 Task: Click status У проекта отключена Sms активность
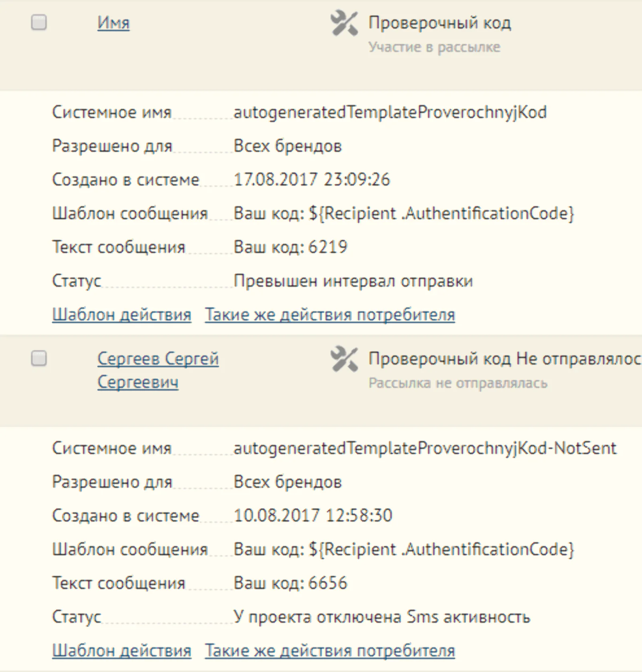point(382,617)
